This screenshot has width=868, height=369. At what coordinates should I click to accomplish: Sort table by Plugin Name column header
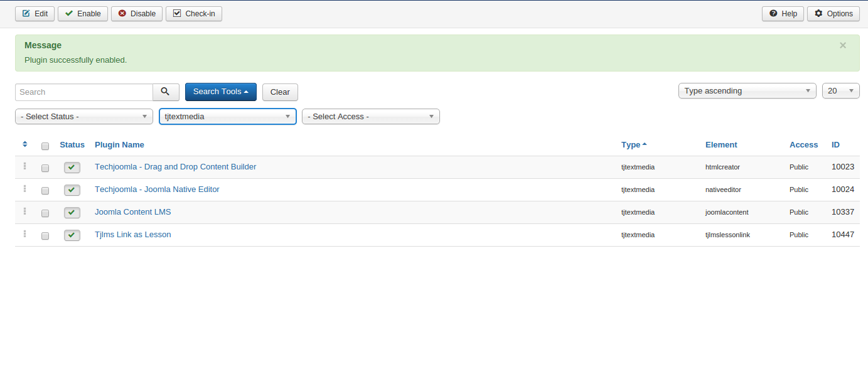pyautogui.click(x=119, y=145)
